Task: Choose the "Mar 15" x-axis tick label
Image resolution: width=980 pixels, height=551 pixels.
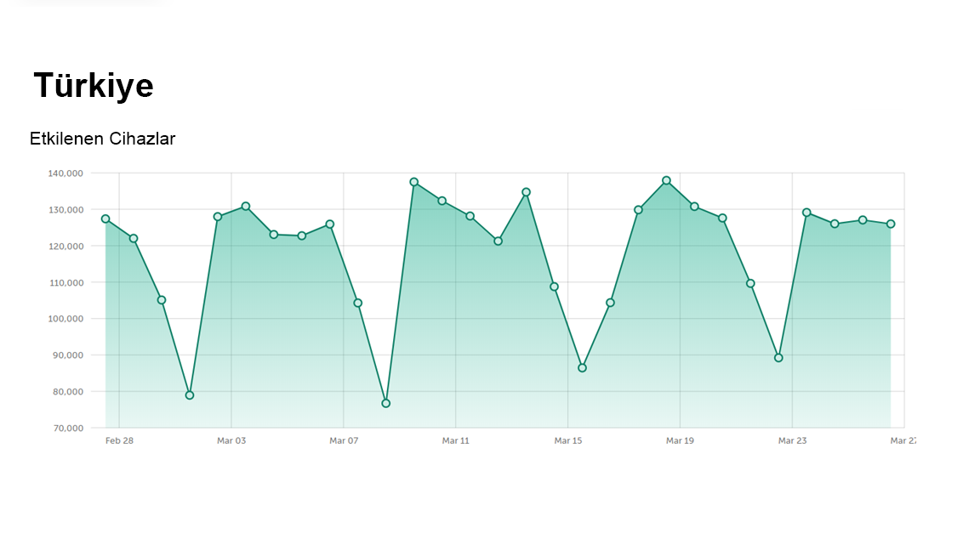Action: click(567, 440)
